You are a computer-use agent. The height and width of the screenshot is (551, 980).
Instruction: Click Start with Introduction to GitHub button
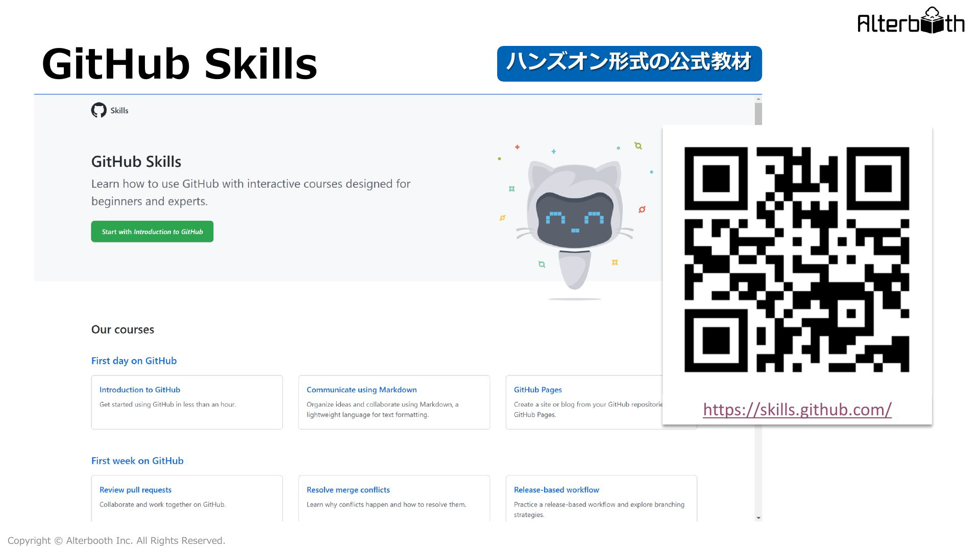tap(152, 232)
